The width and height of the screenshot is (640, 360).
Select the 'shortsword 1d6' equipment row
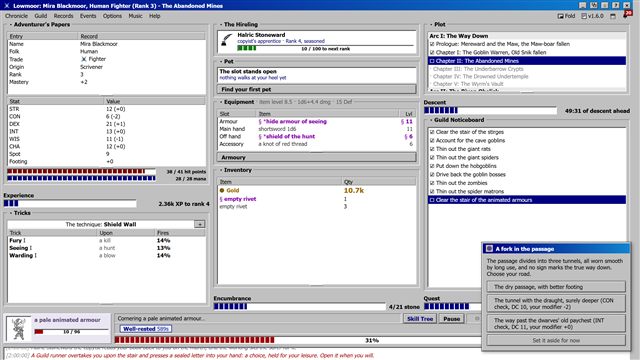click(x=316, y=129)
